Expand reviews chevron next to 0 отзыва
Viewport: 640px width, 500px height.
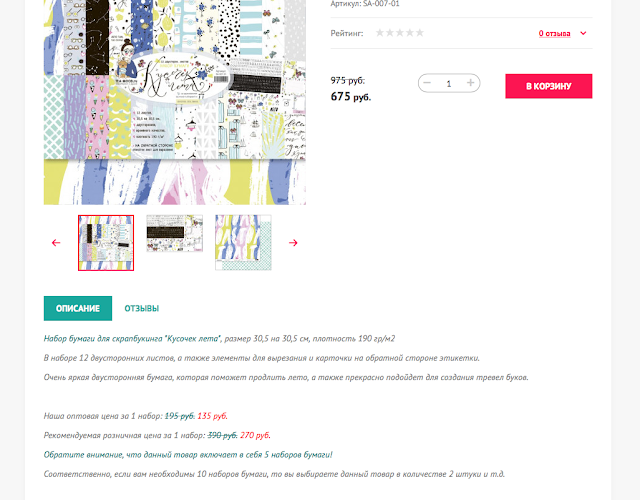tap(583, 33)
